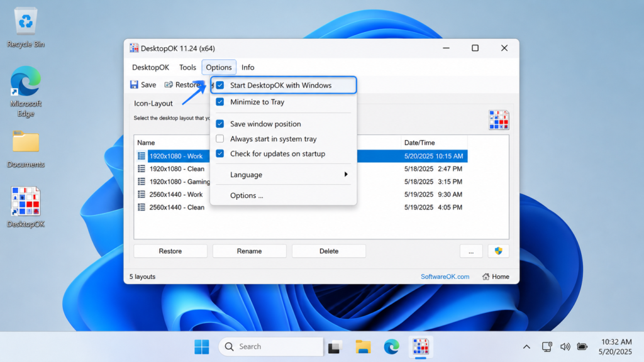Expand the Language submenu

(284, 175)
